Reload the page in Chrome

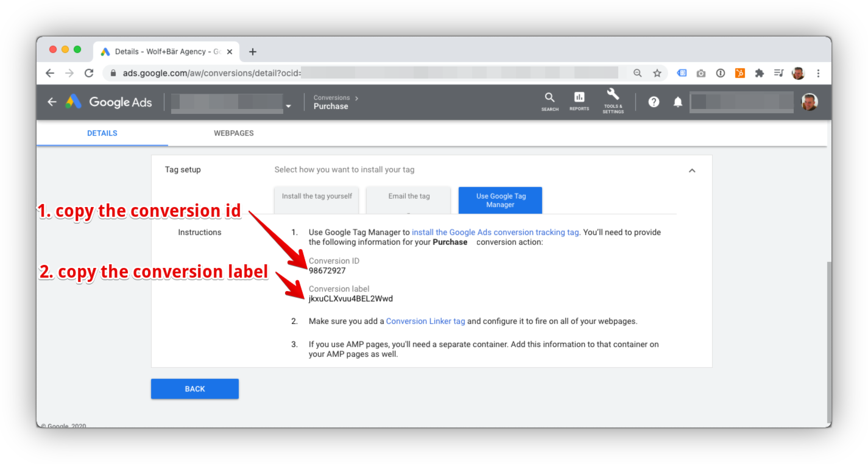89,73
